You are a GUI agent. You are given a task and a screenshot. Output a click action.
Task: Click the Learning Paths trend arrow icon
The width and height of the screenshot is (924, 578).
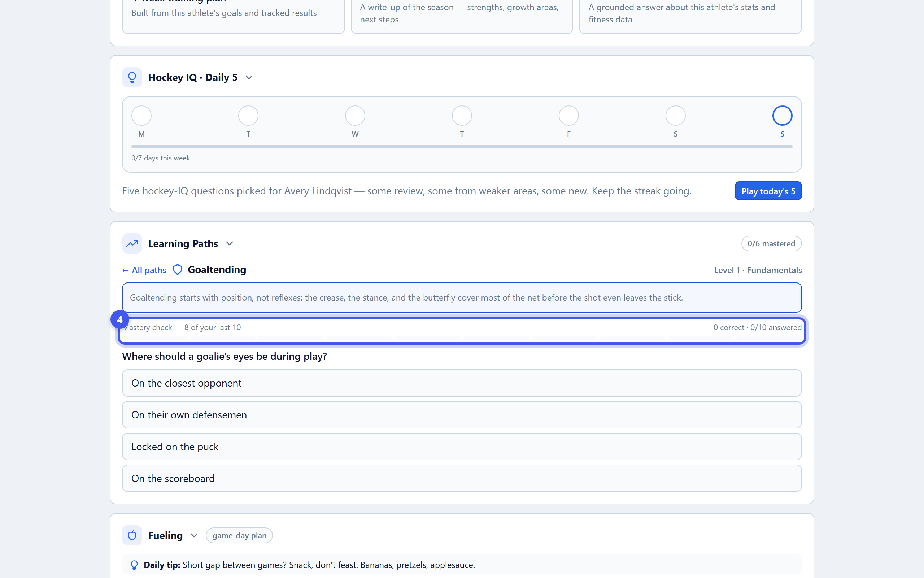click(x=132, y=243)
